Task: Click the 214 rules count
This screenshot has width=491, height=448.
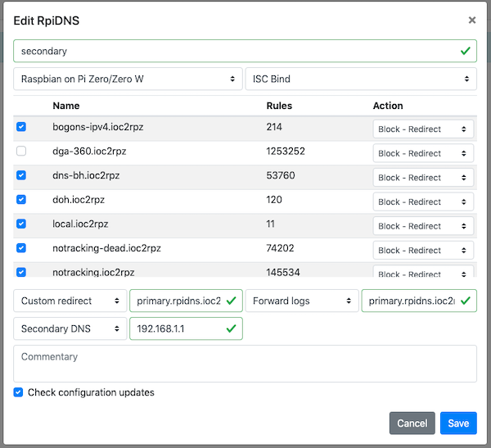Action: tap(274, 127)
